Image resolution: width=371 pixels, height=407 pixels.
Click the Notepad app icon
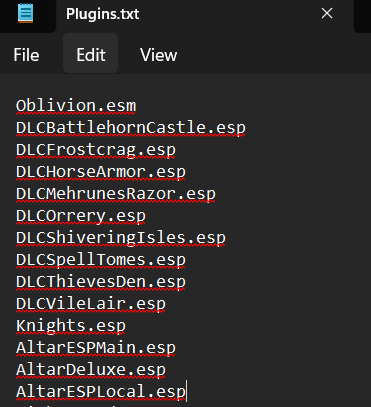(26, 13)
